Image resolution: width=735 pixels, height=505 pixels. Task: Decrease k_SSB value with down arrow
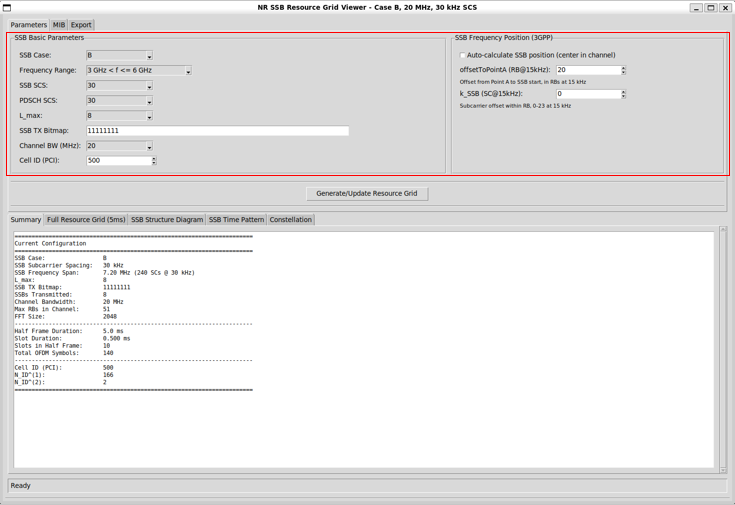pos(623,96)
